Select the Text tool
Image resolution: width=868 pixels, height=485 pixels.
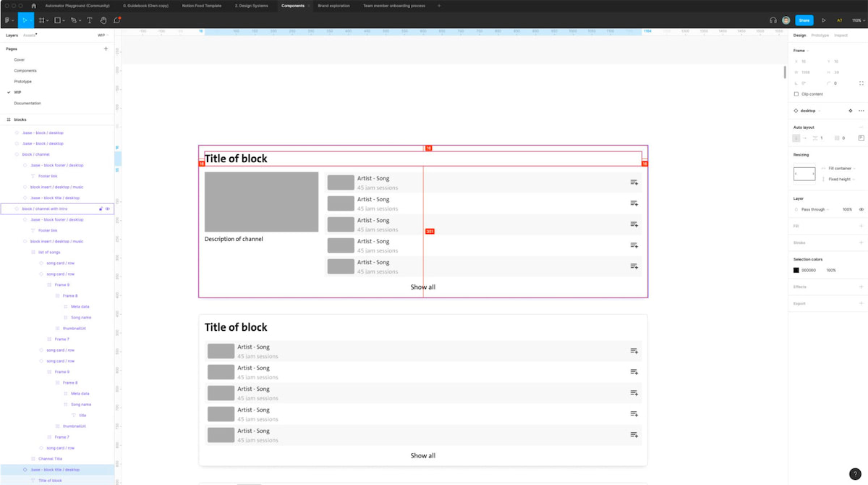coord(90,20)
